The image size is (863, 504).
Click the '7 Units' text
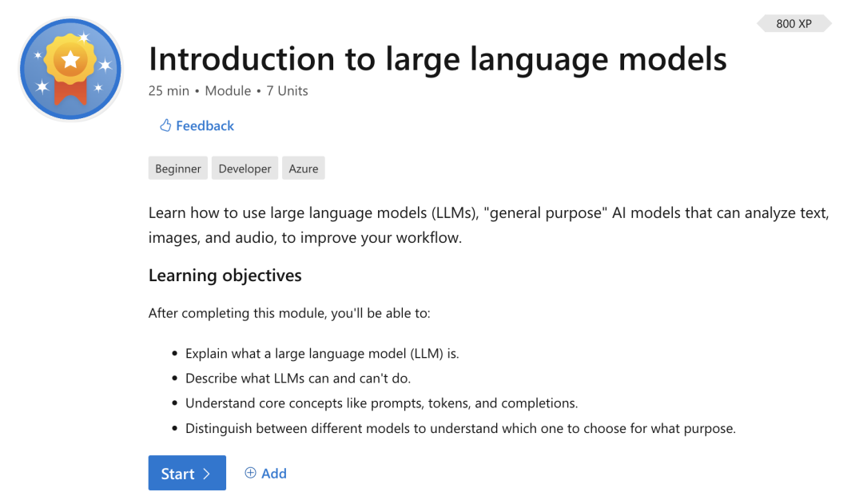(x=288, y=91)
